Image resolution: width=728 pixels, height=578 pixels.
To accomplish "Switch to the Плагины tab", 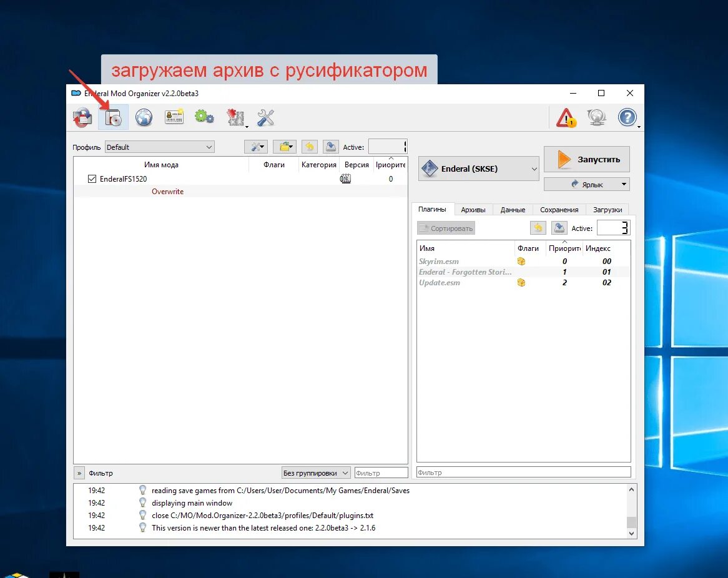I will (432, 209).
